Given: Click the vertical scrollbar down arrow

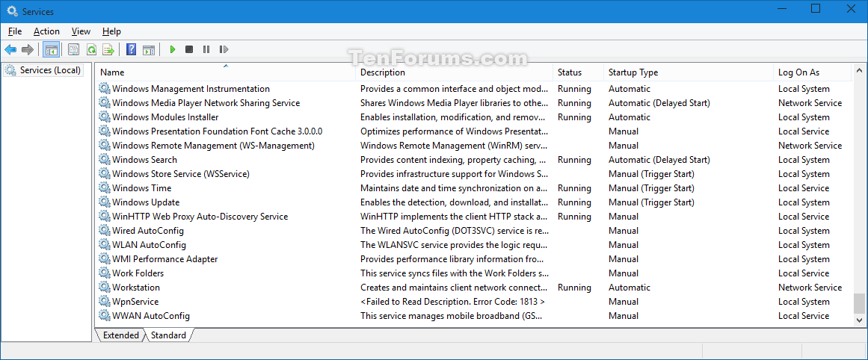Looking at the screenshot, I should [x=858, y=320].
